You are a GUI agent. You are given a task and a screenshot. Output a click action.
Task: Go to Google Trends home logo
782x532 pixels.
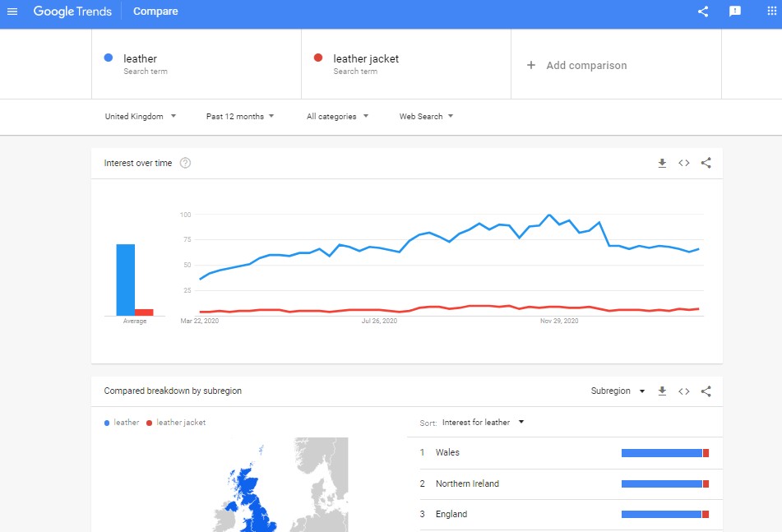pyautogui.click(x=72, y=12)
